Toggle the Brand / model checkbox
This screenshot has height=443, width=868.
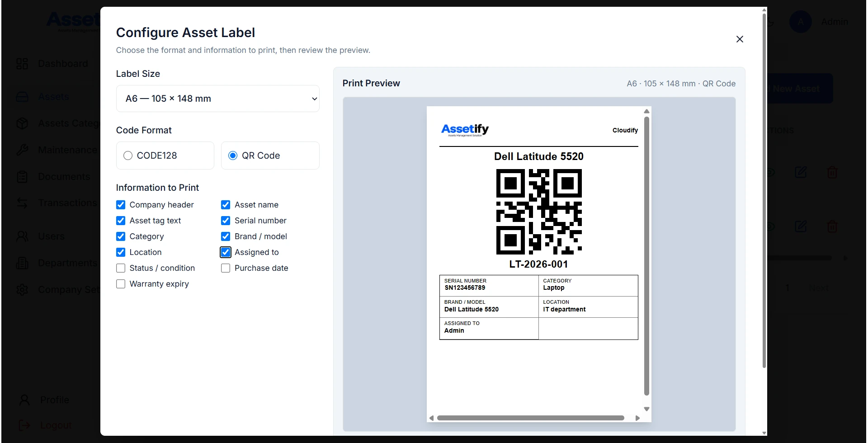226,236
